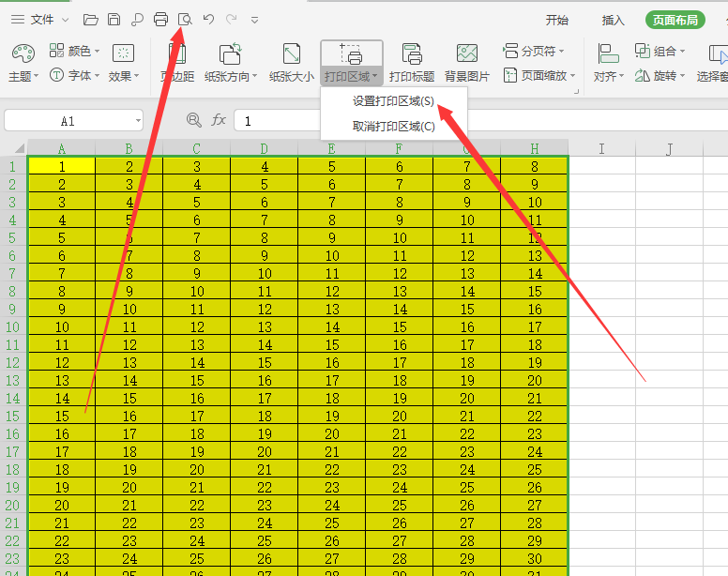Click the 纸张大小 paper size icon
Viewport: 728px width, 576px height.
[x=292, y=53]
